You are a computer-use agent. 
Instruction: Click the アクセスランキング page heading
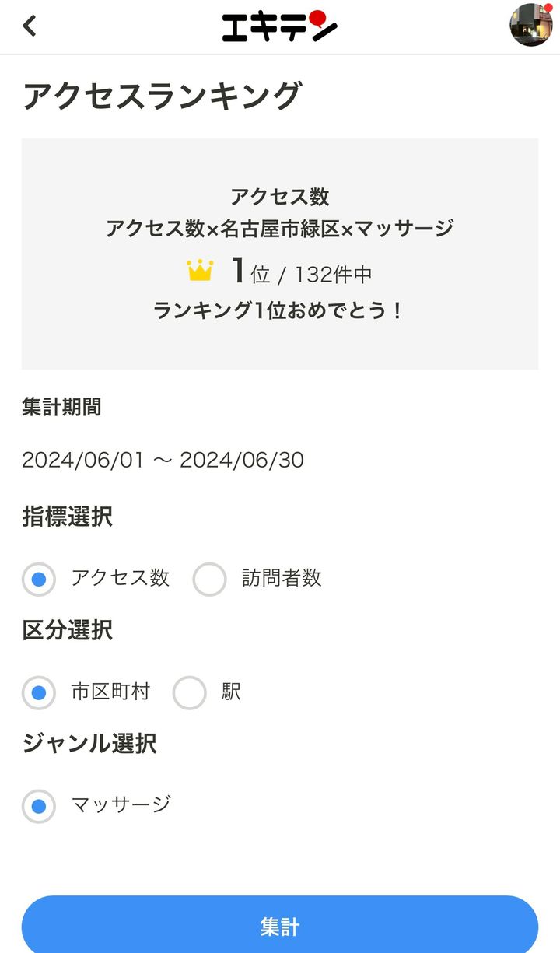[x=161, y=96]
